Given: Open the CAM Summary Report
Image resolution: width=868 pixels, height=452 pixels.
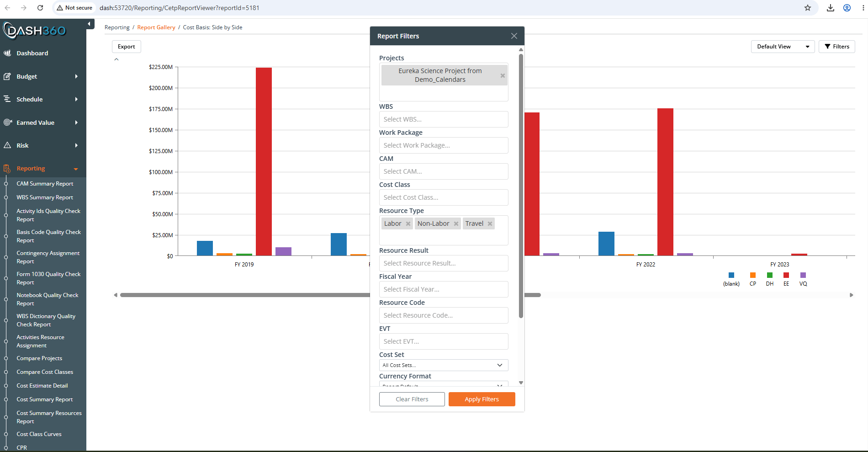Looking at the screenshot, I should coord(45,184).
